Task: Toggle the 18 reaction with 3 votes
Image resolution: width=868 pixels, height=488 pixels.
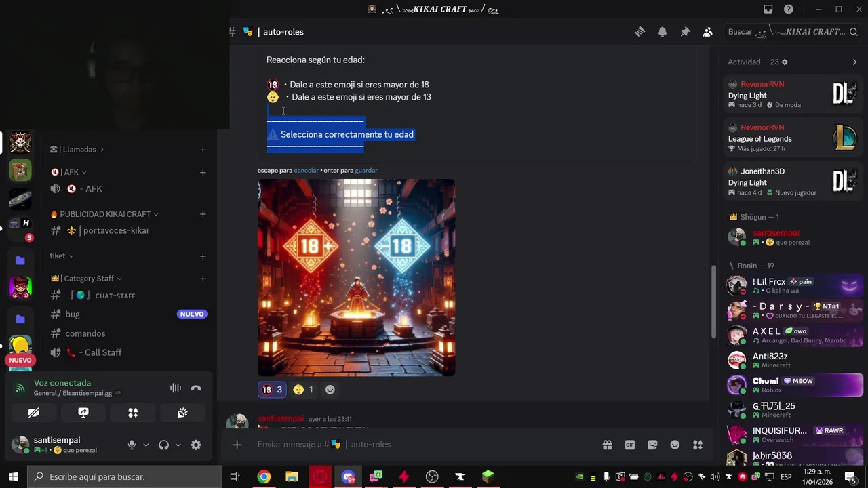Action: 272,390
